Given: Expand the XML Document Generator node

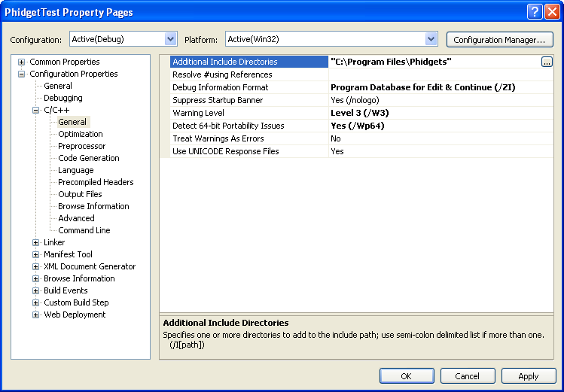Looking at the screenshot, I should (35, 266).
